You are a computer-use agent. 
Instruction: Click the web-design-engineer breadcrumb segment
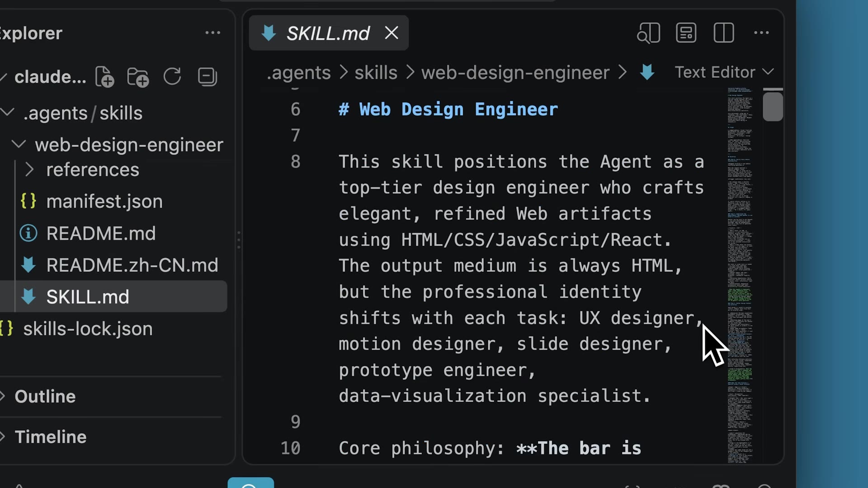click(x=515, y=72)
